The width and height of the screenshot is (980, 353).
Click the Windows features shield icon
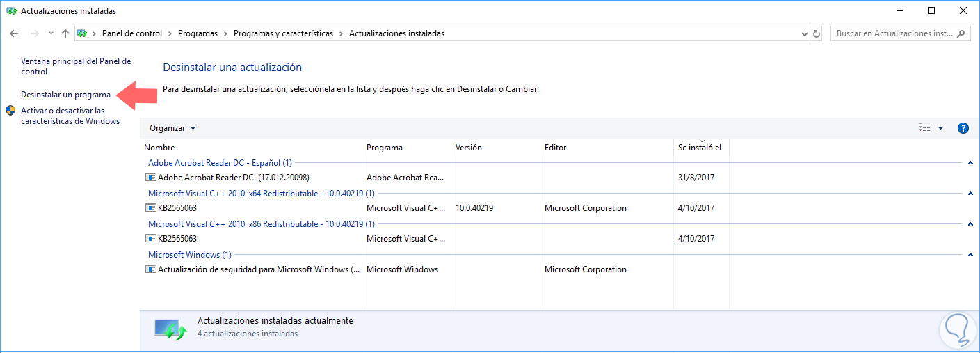click(x=10, y=111)
